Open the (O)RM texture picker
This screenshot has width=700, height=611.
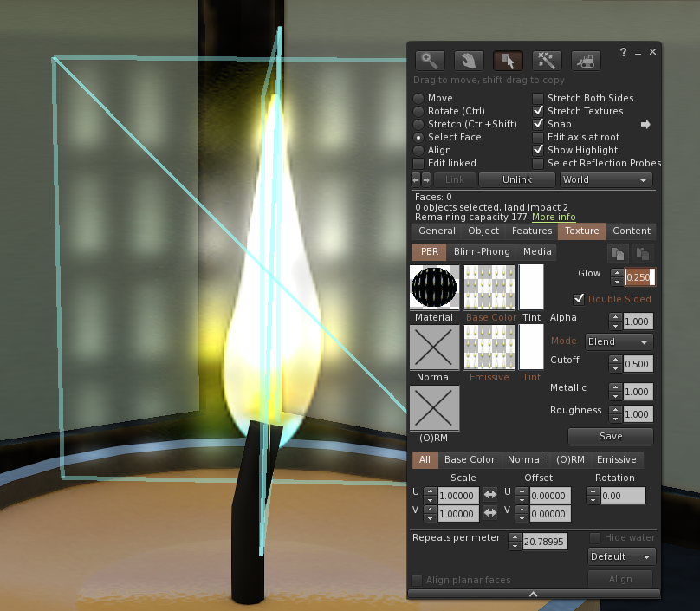pyautogui.click(x=434, y=408)
